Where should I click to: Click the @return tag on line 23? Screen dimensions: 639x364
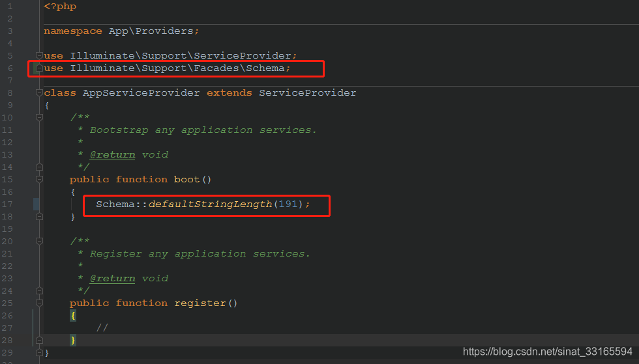112,279
